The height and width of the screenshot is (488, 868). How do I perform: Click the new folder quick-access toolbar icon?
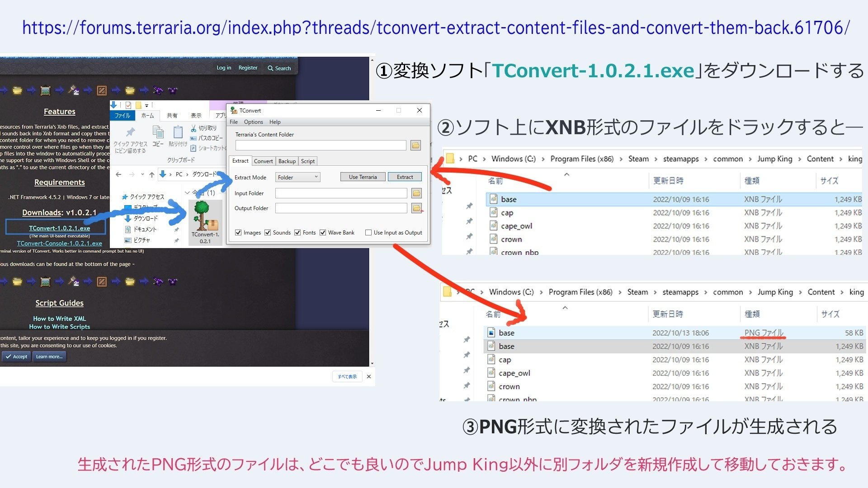(x=138, y=105)
